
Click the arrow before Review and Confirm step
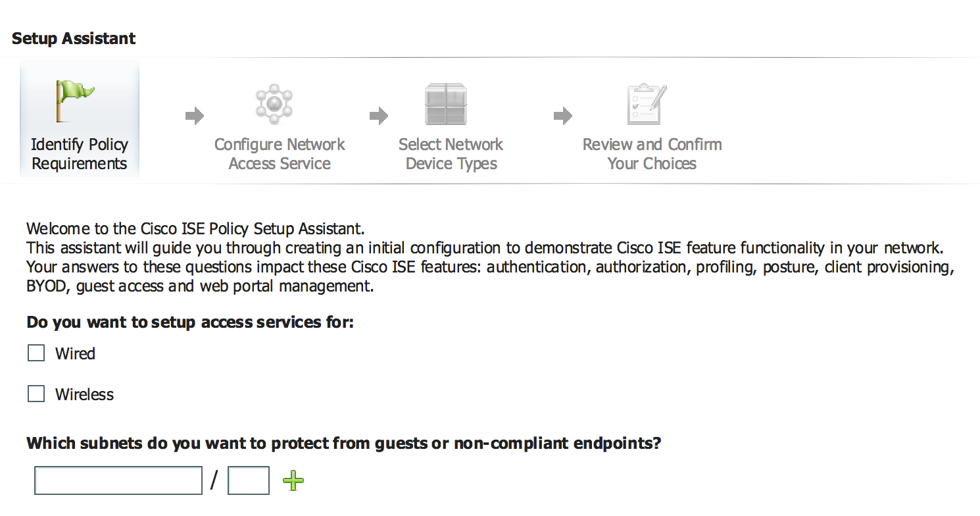tap(563, 116)
